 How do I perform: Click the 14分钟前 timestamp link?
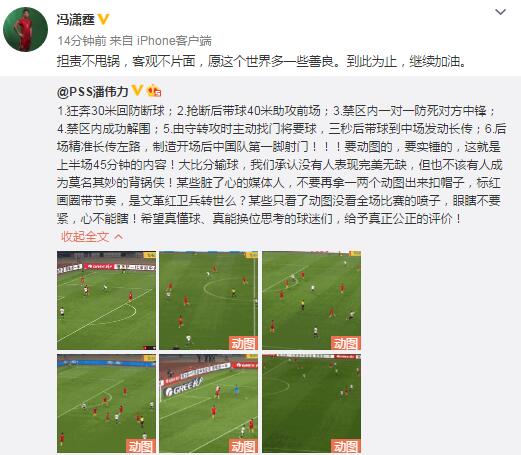coord(82,41)
